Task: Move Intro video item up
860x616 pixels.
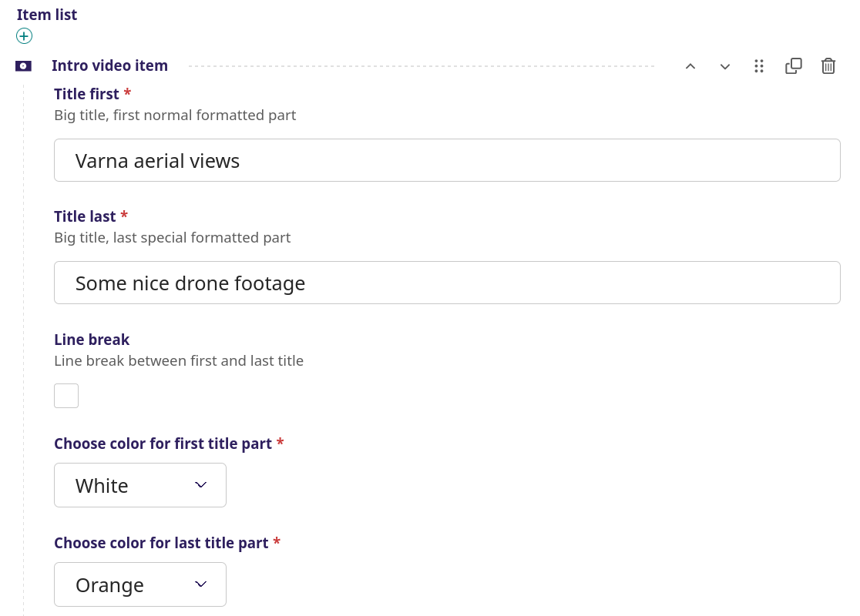Action: (x=690, y=66)
